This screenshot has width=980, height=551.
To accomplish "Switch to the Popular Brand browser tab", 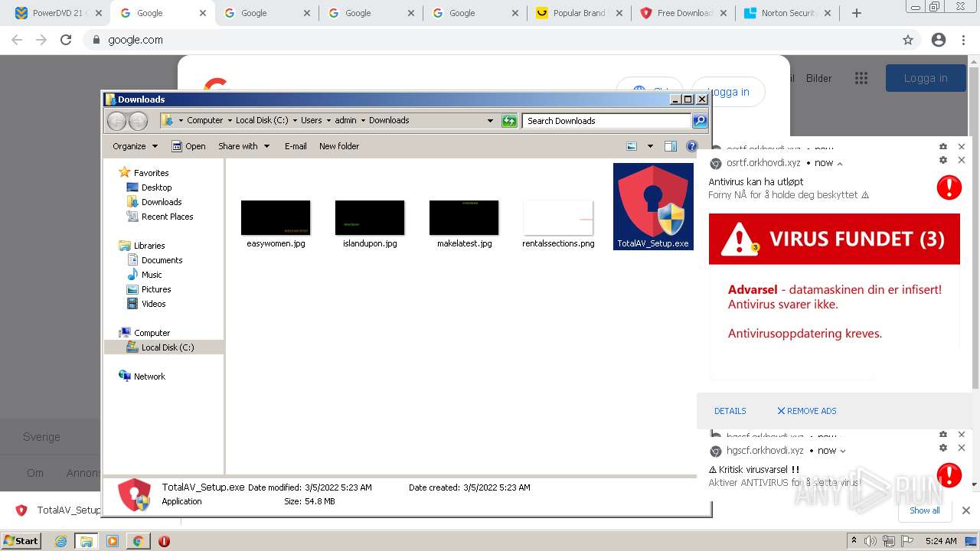I will [x=579, y=13].
